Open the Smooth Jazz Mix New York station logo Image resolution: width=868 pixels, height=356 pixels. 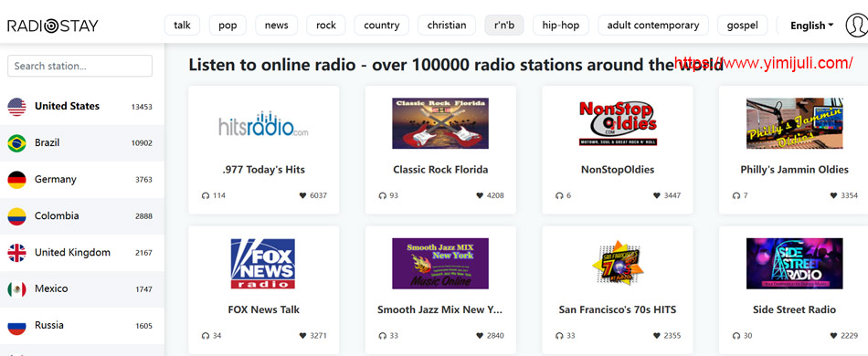pos(440,264)
